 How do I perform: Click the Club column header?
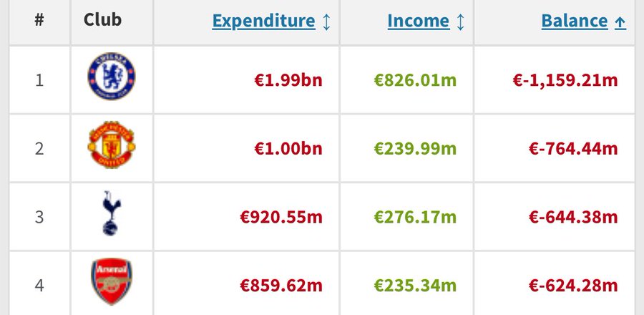[102, 19]
